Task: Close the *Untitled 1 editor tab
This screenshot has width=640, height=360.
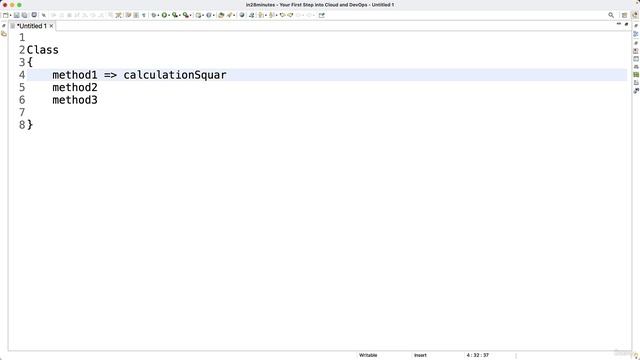Action: click(x=51, y=26)
